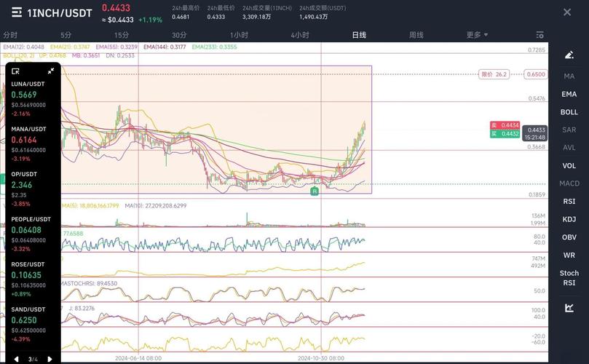Click the R marker on the chart
The height and width of the screenshot is (364, 589).
tap(315, 191)
